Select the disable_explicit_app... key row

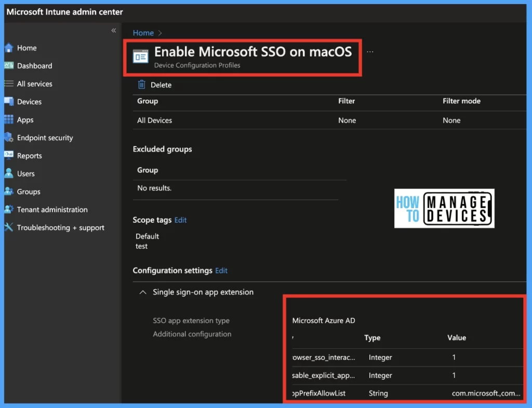(x=407, y=375)
